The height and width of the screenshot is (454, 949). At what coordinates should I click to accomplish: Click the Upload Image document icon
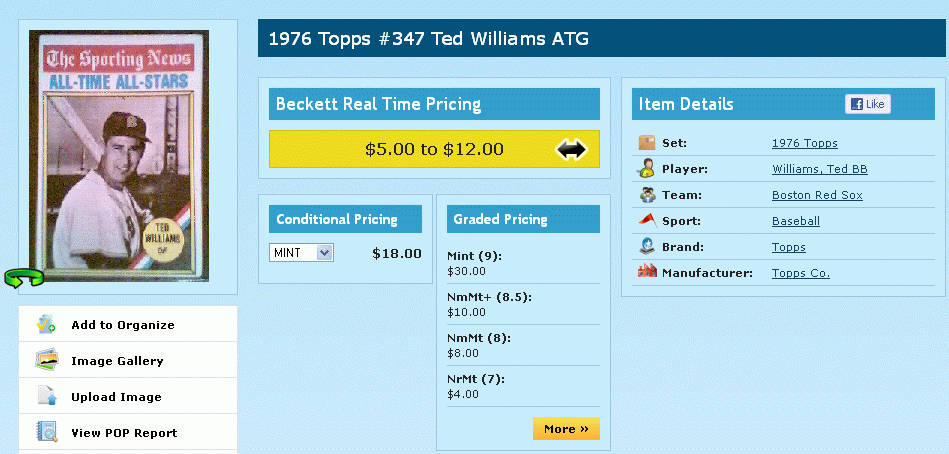coord(47,396)
